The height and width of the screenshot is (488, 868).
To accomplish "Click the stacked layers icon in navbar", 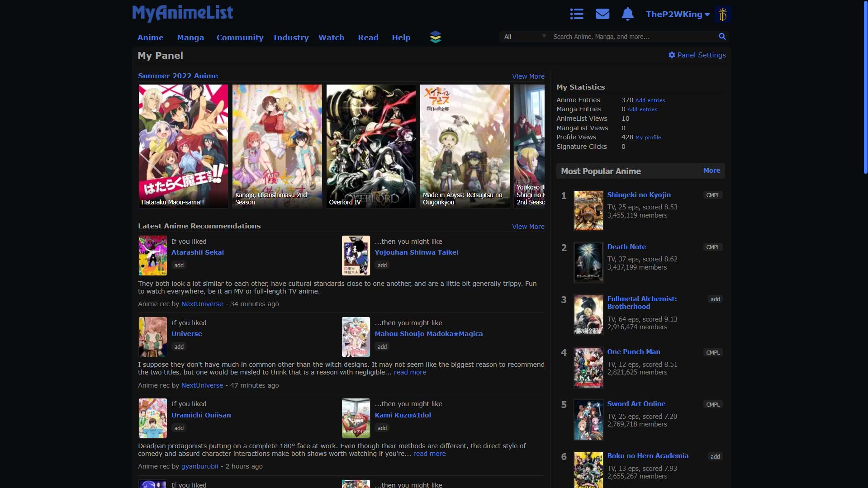I will click(x=435, y=37).
